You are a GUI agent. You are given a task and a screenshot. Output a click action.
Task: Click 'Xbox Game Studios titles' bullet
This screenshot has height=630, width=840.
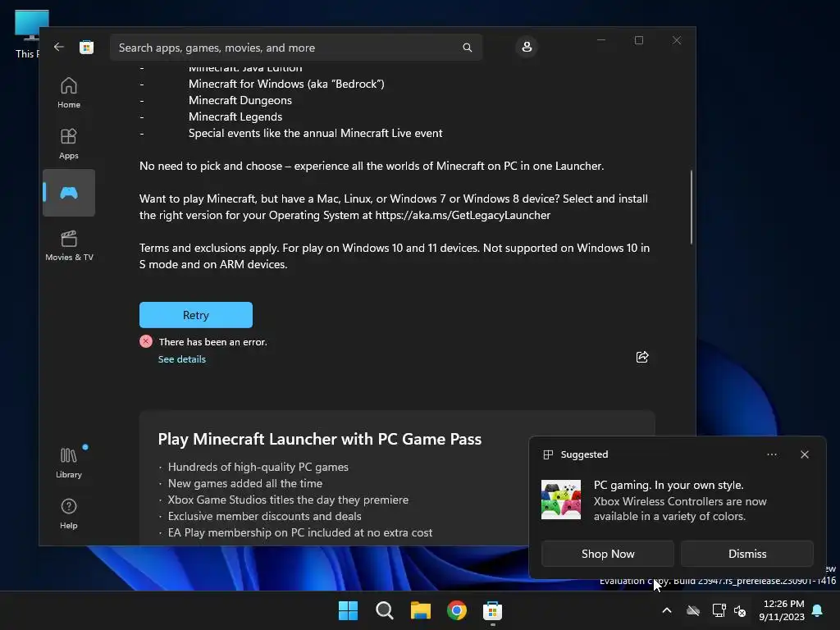(288, 500)
